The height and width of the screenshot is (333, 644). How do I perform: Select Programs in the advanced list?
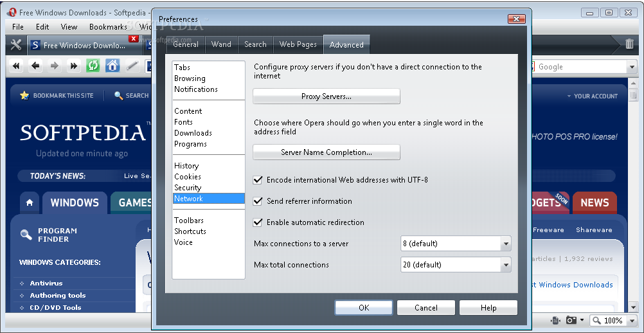pos(209,144)
